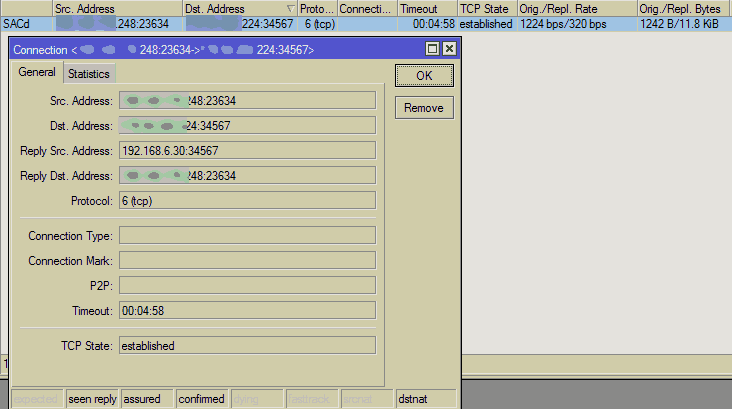Screen dimensions: 732x409
Task: Click the 'dstnat' status flag
Action: click(x=426, y=399)
